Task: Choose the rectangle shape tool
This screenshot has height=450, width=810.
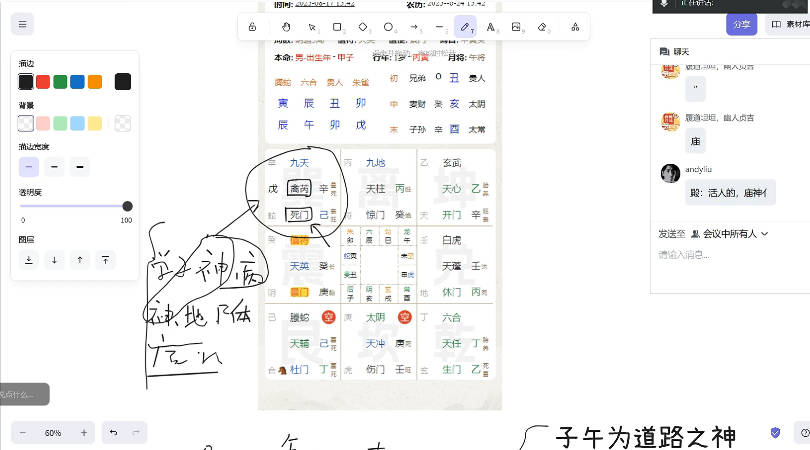Action: 338,27
